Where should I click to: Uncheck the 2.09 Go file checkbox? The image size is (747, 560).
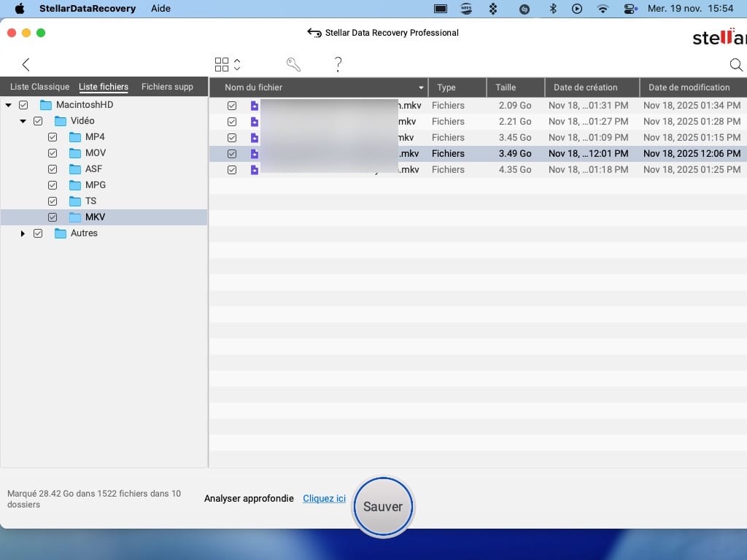click(232, 106)
